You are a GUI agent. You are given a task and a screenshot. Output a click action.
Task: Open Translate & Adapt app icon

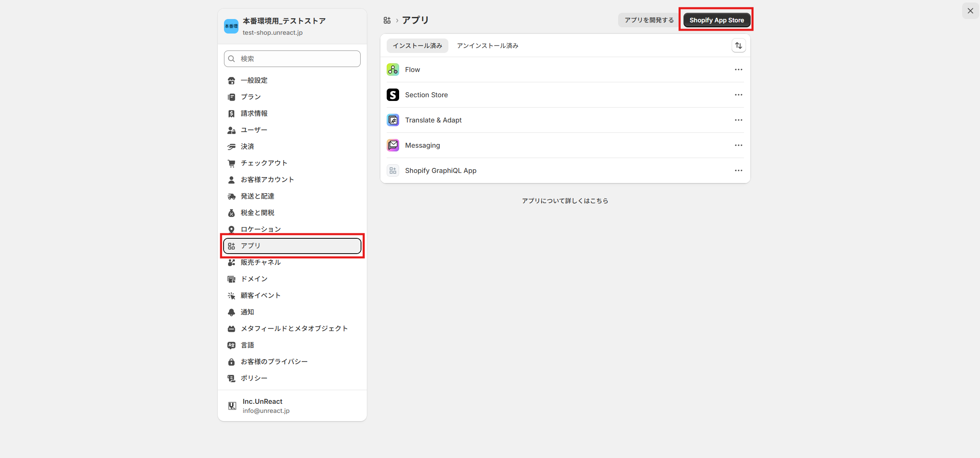coord(392,120)
